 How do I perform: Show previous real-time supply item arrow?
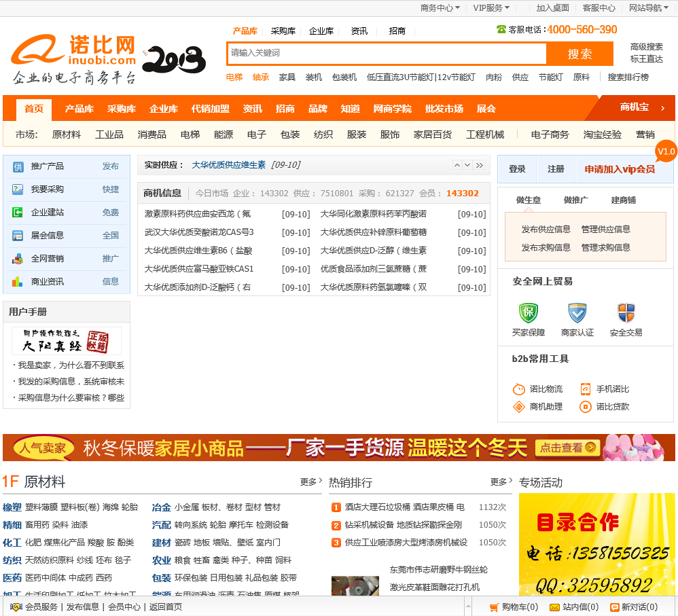tap(457, 165)
